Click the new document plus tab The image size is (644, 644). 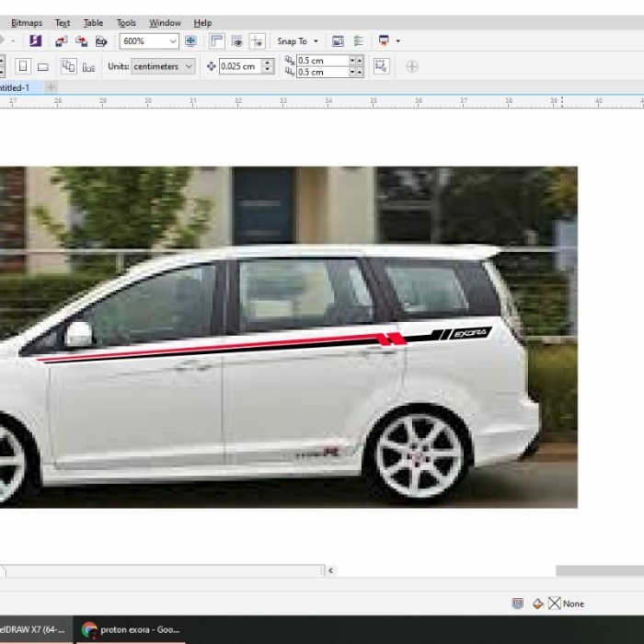(51, 87)
